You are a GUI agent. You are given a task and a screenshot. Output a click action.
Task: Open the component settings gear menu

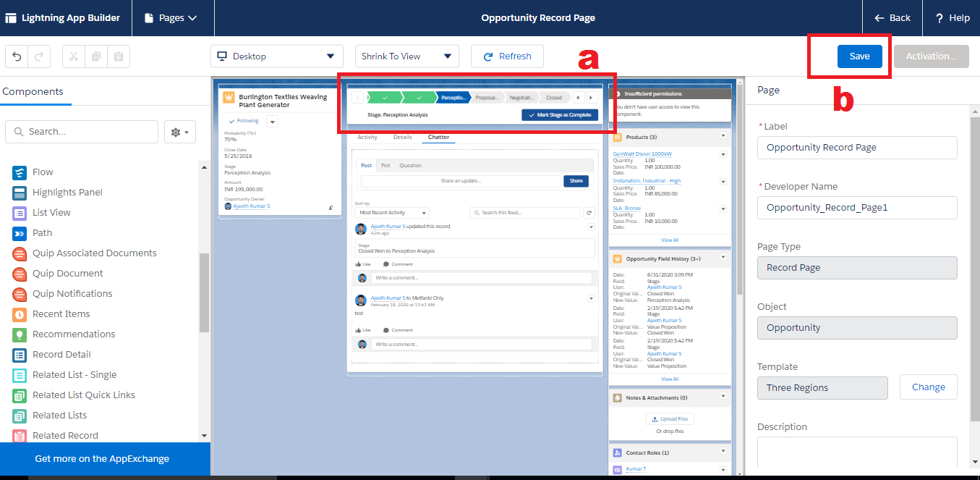(179, 131)
